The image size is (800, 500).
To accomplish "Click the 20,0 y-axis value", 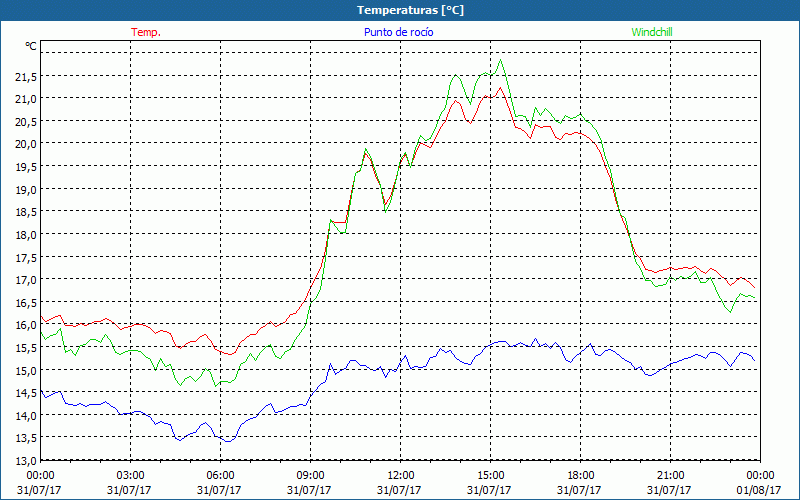I will (26, 144).
